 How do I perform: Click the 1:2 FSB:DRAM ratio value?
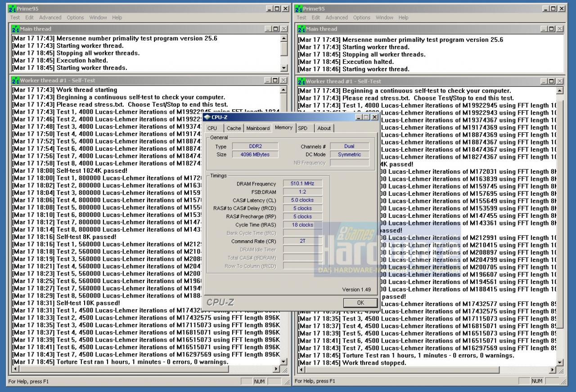coord(302,192)
